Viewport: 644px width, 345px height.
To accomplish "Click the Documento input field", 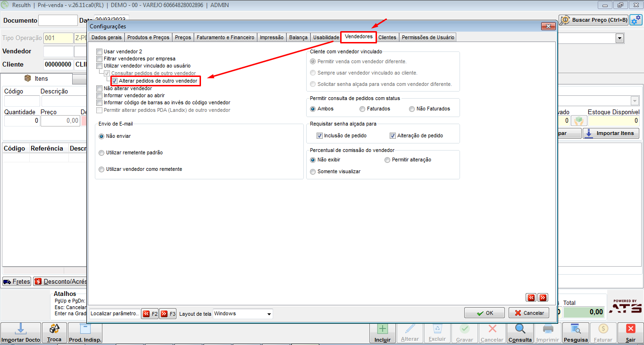I will 58,20.
